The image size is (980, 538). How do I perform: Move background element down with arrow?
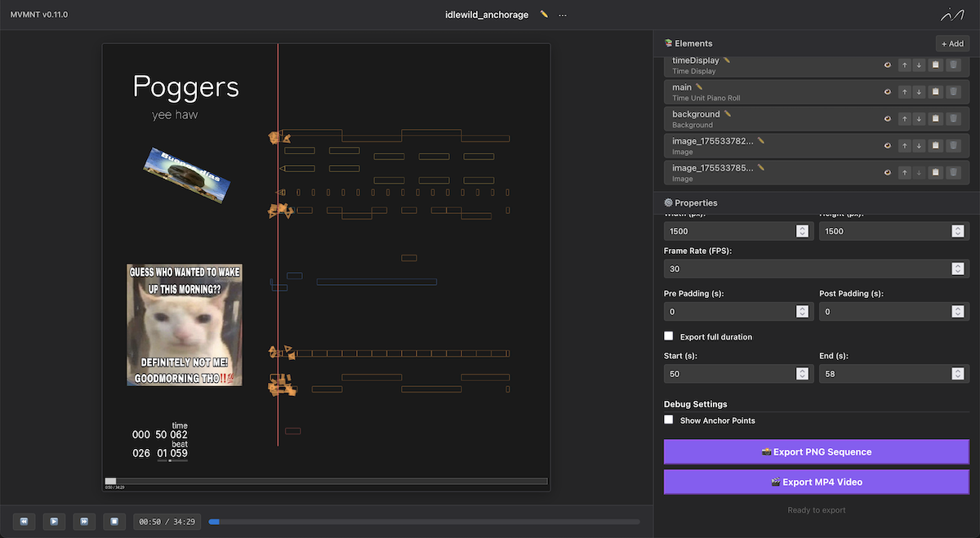tap(919, 118)
